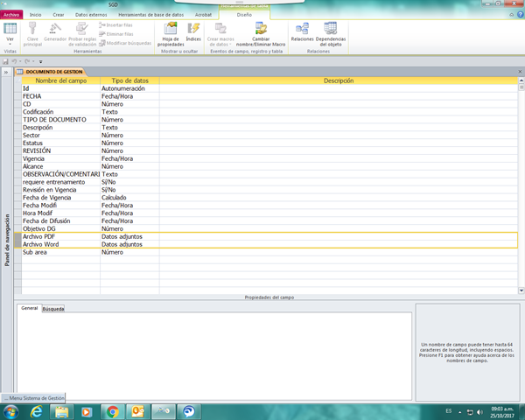The image size is (525, 420).
Task: Open the Archivo menu tab
Action: coord(10,15)
